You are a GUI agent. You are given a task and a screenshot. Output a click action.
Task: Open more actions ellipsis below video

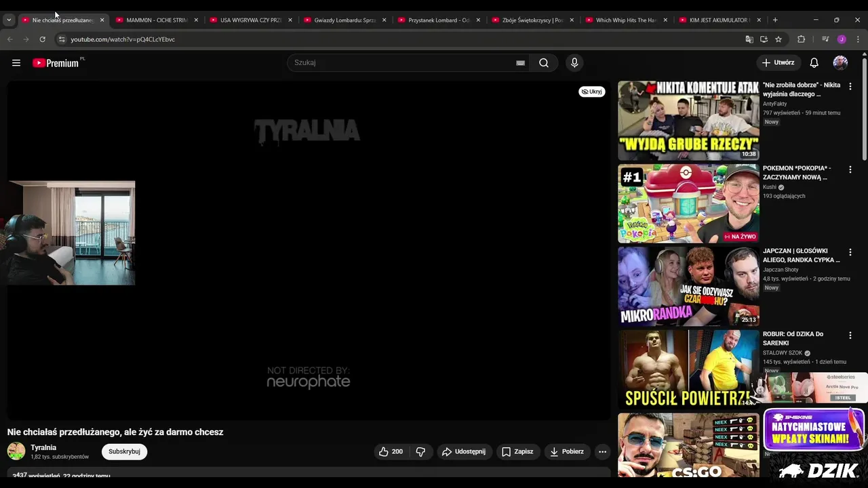pos(602,451)
